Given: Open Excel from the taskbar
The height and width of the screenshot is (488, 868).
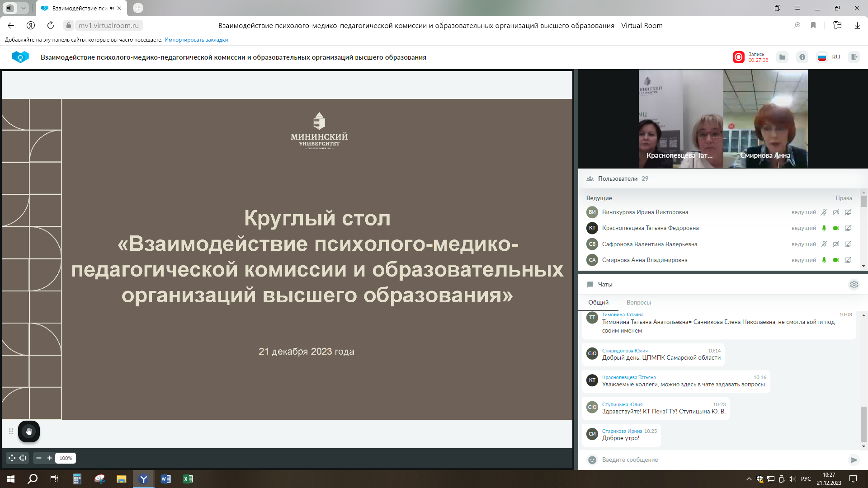Looking at the screenshot, I should pos(188,479).
